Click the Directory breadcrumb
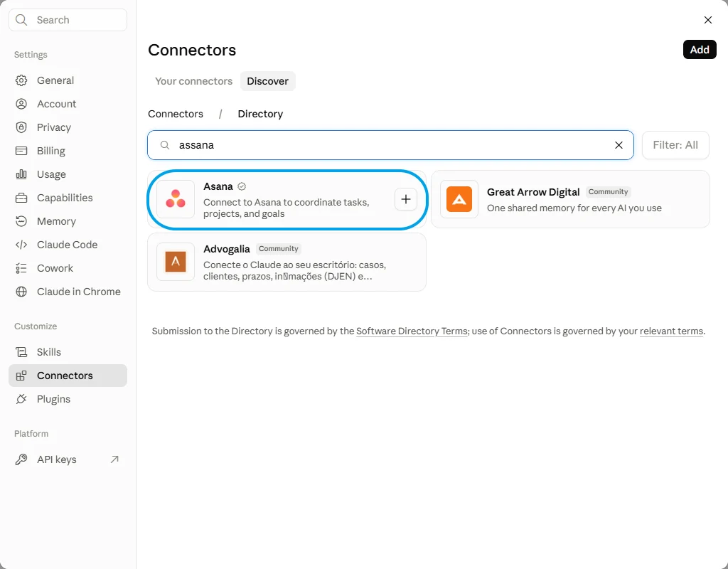This screenshot has width=728, height=569. click(260, 114)
